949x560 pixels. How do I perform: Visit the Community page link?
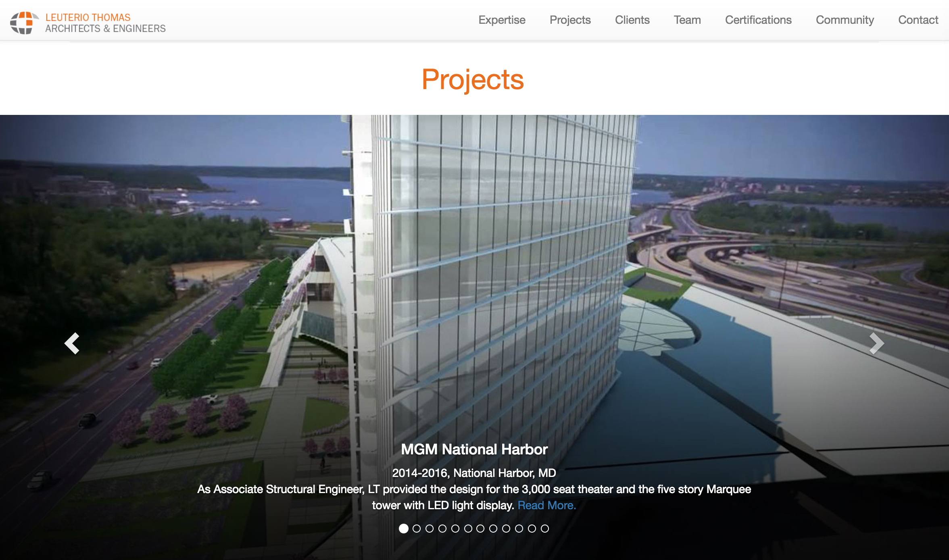pos(845,20)
